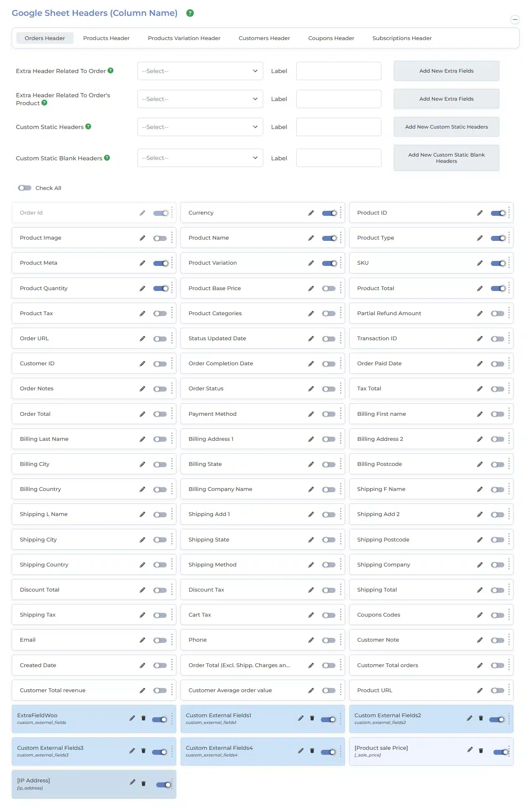Screen dimensions: 531x812
Task: Remove the Custom External Fields2 entry
Action: point(480,718)
